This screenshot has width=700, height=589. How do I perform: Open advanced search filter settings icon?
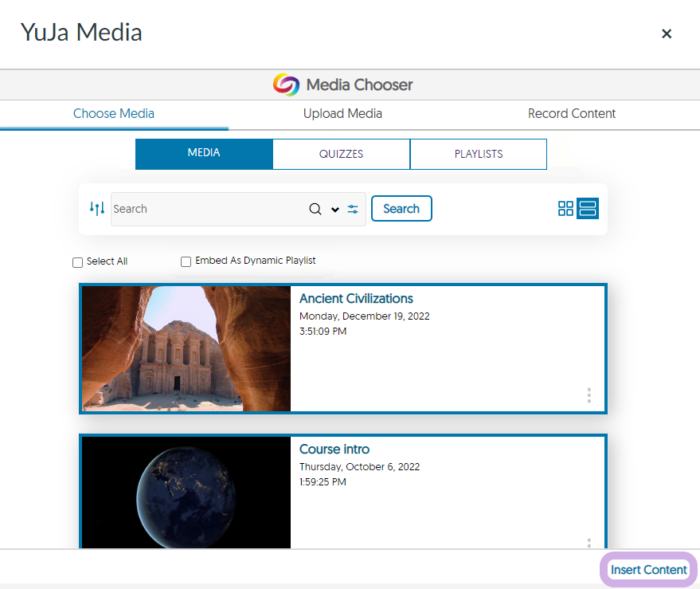point(353,209)
